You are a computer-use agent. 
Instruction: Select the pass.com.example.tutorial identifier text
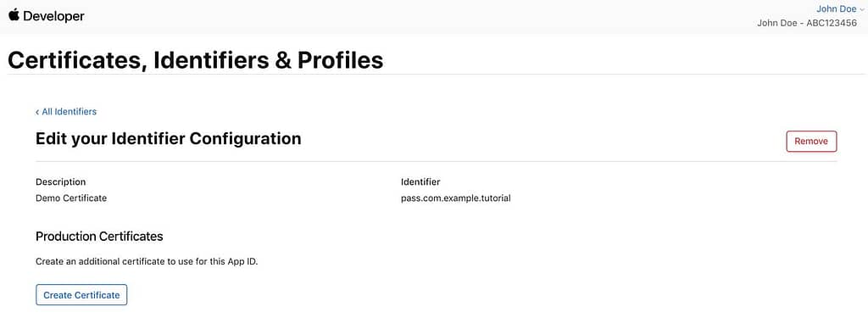(455, 198)
